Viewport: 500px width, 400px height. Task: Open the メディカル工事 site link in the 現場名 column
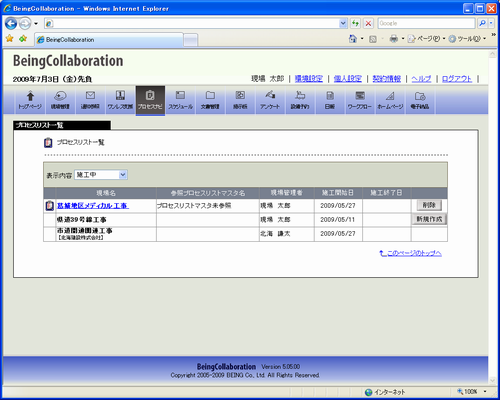pyautogui.click(x=93, y=206)
